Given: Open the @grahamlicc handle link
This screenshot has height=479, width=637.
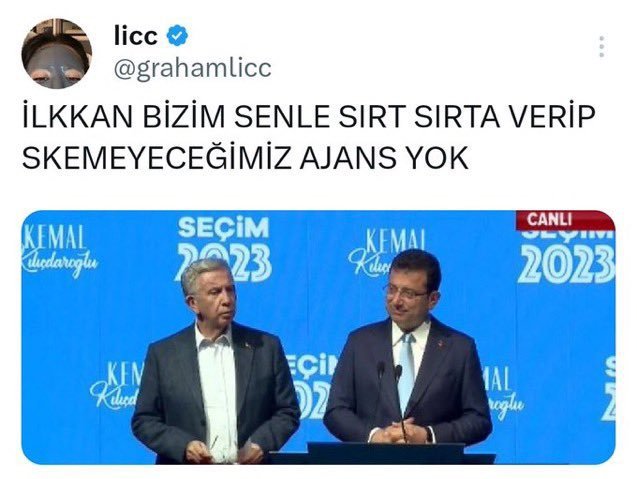Looking at the screenshot, I should pos(193,69).
